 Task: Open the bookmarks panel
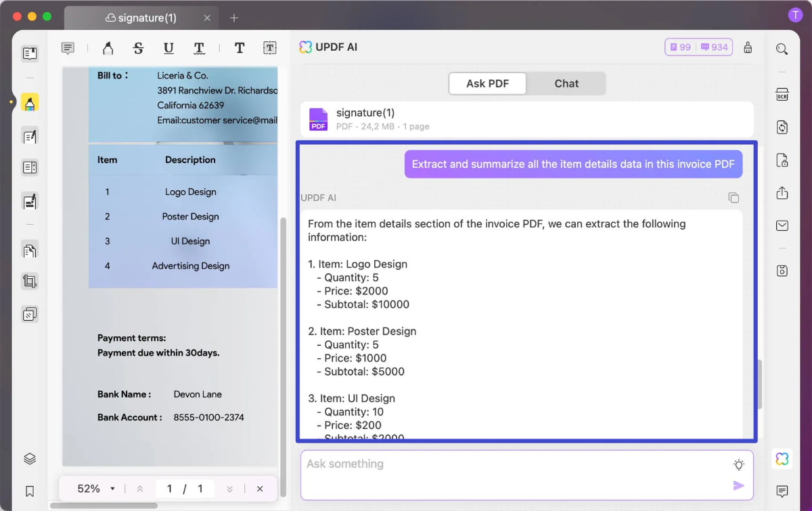(30, 491)
